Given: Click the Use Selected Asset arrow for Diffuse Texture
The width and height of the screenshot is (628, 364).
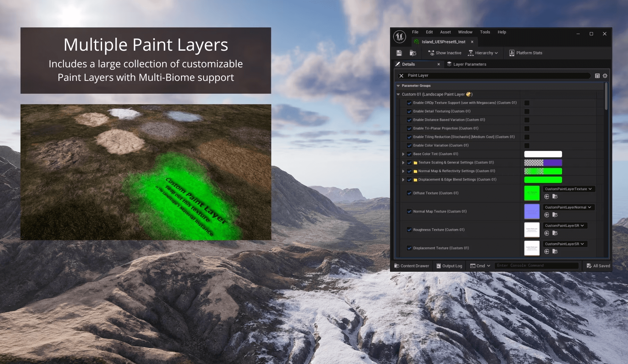Looking at the screenshot, I should [547, 197].
